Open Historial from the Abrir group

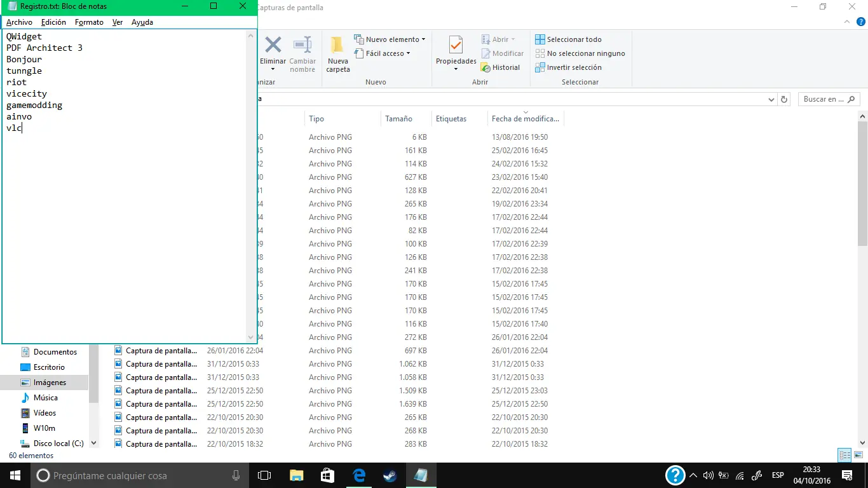(x=501, y=67)
